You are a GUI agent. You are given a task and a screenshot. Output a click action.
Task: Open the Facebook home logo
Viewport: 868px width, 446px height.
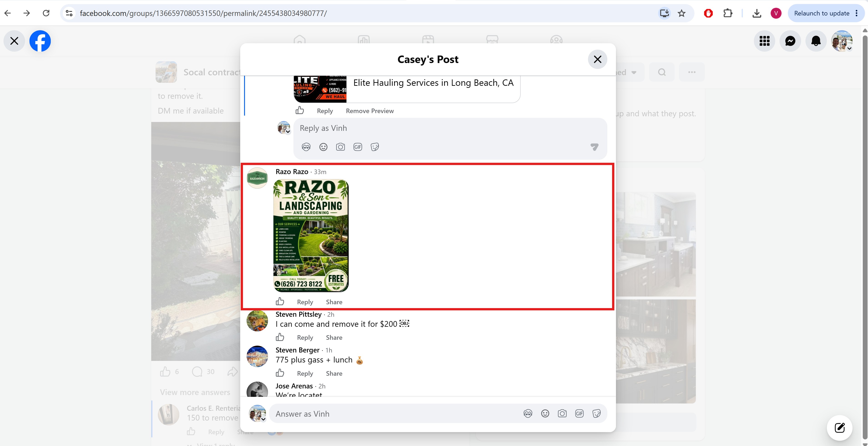pyautogui.click(x=40, y=41)
